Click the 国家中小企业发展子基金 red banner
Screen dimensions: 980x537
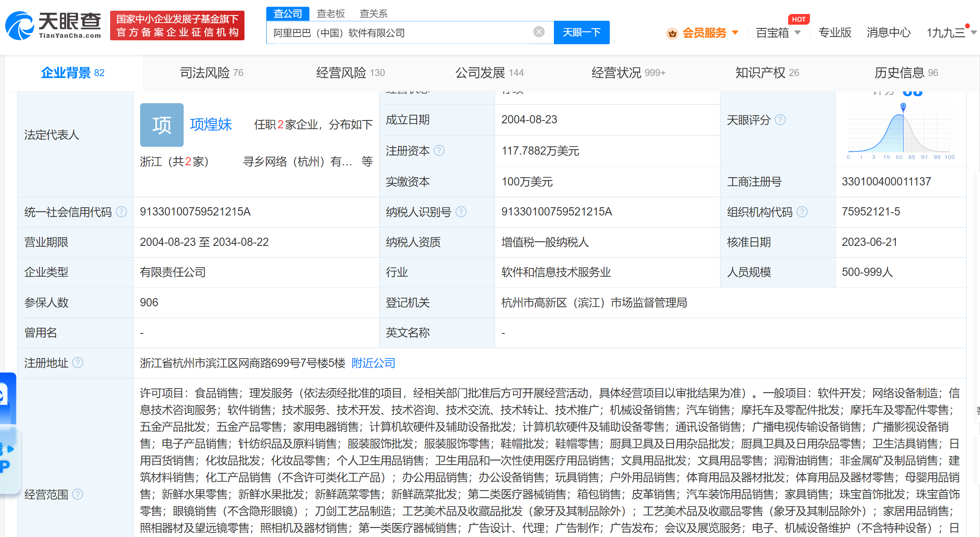click(x=177, y=25)
